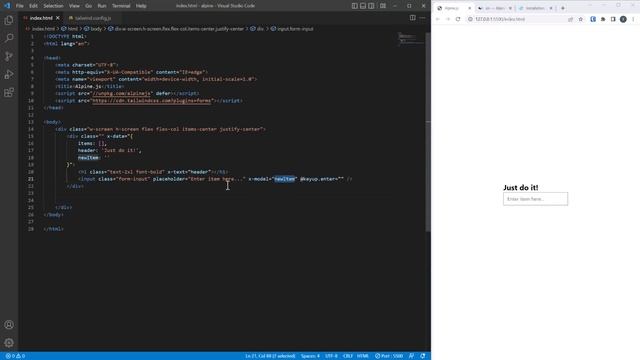
Task: Switch to the Installation browser tab
Action: [x=534, y=8]
